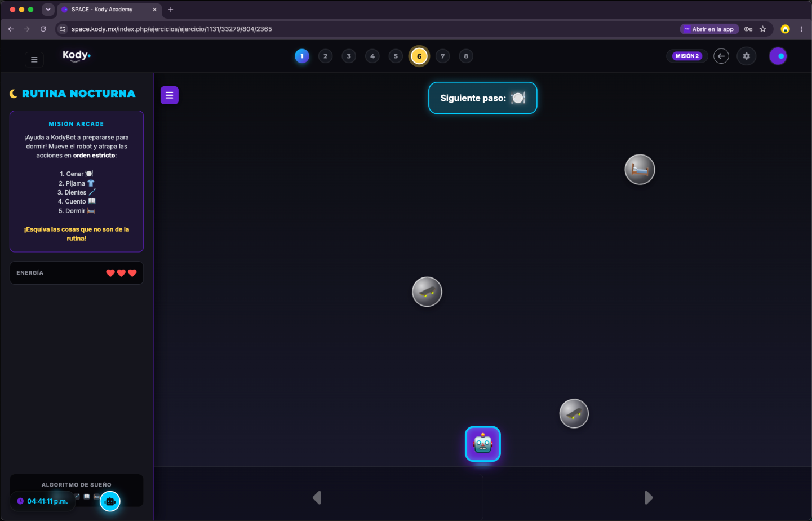
Task: Move robot with the right arrow control
Action: (x=649, y=497)
